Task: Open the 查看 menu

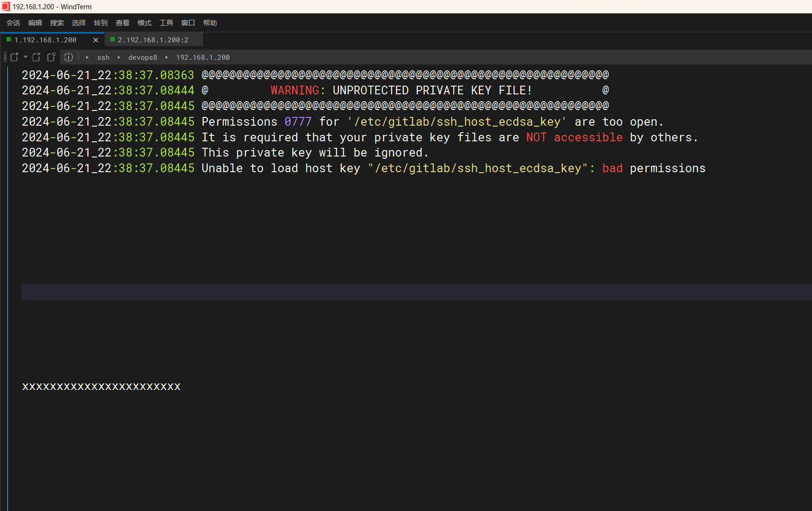Action: [x=123, y=23]
